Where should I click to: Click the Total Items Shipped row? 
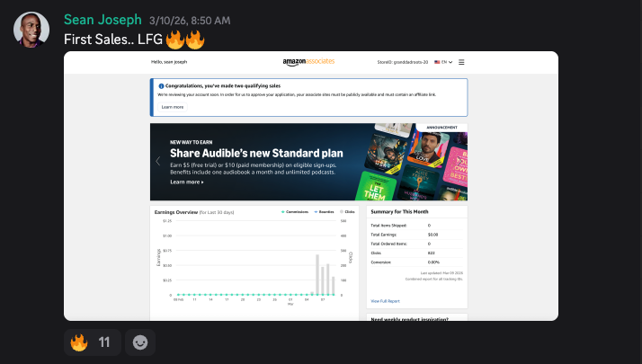click(417, 226)
